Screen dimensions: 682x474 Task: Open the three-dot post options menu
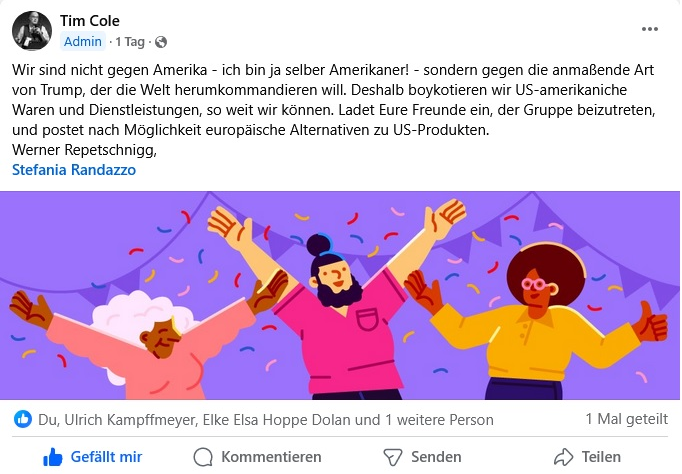[649, 29]
